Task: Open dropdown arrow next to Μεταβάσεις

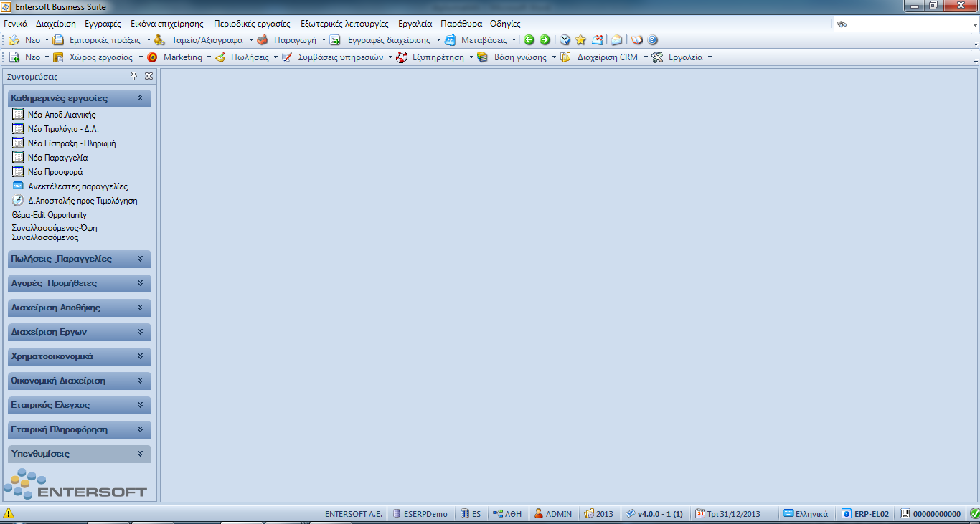Action: point(514,40)
